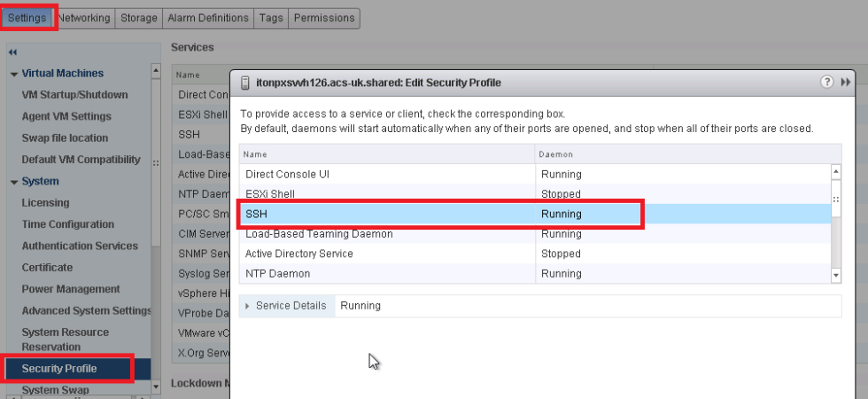Click the help question mark icon
Image resolution: width=868 pixels, height=399 pixels.
coord(826,82)
